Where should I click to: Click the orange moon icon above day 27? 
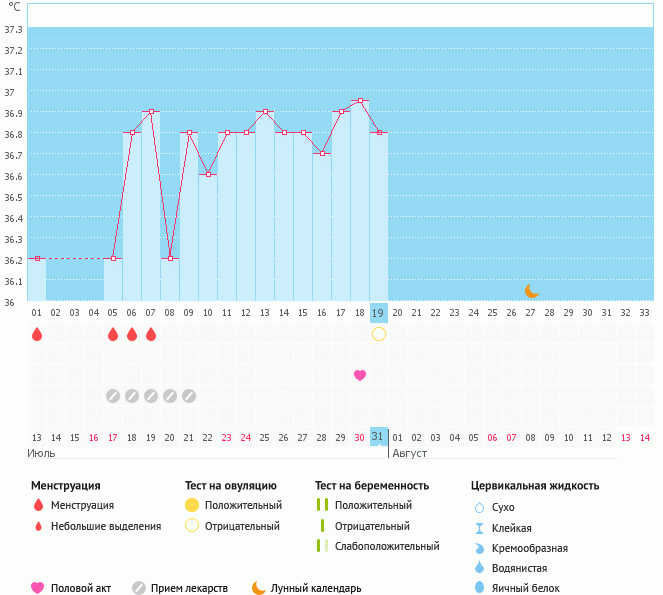pyautogui.click(x=532, y=291)
